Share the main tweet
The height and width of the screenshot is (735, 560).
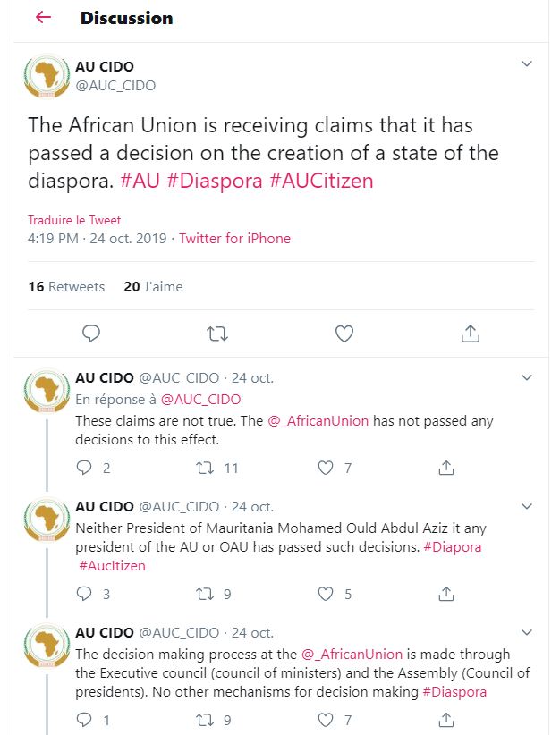tap(471, 334)
